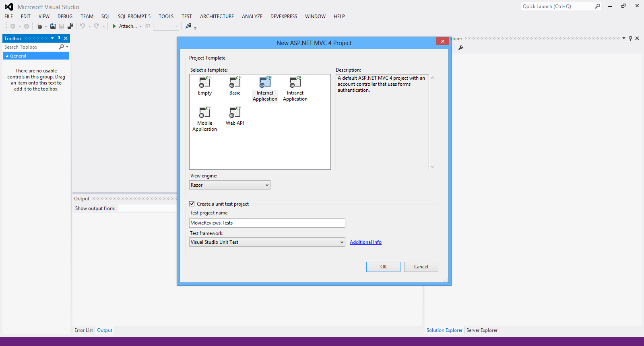The height and width of the screenshot is (346, 644).
Task: Click the Description scrollbar up arrow
Action: click(x=433, y=78)
